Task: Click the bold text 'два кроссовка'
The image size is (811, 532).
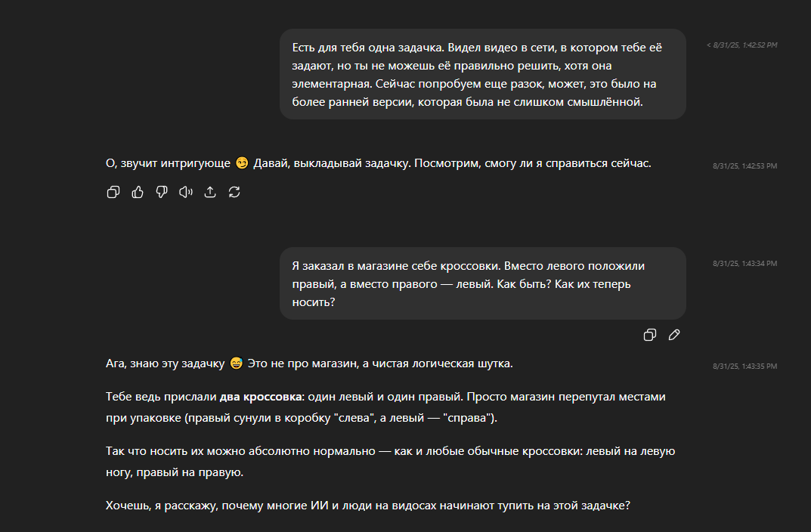Action: 261,396
